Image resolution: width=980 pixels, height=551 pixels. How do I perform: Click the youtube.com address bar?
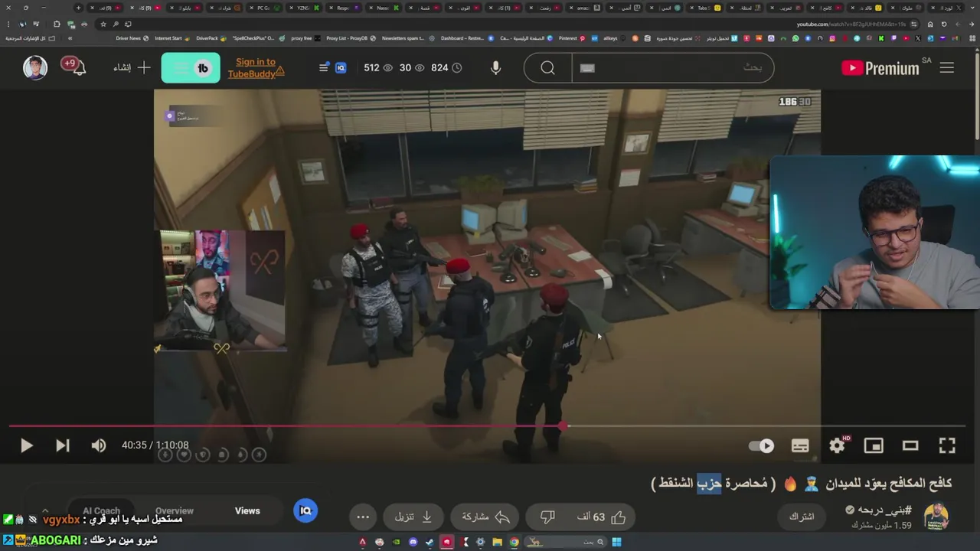tap(850, 24)
